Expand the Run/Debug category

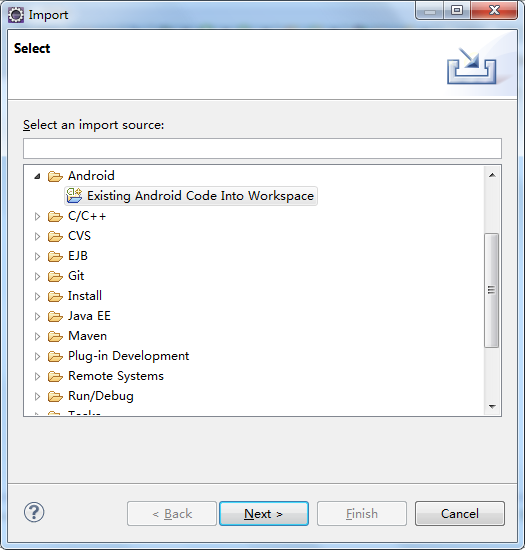point(37,396)
